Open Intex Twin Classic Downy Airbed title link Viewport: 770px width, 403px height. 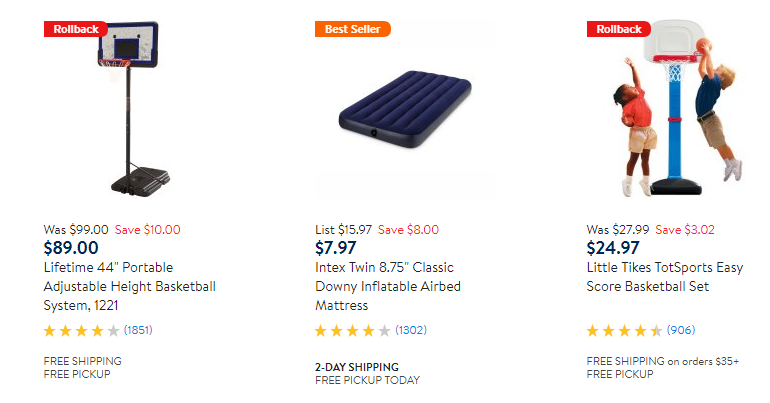pyautogui.click(x=388, y=286)
